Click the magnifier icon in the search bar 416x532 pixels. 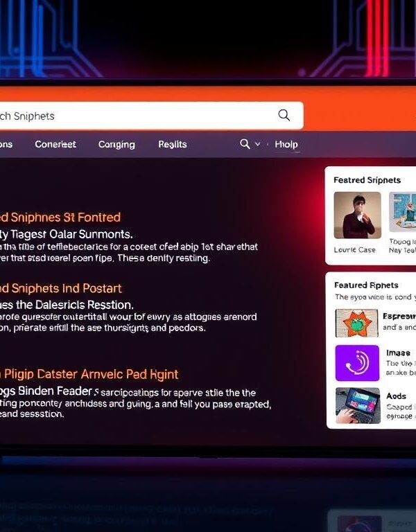click(284, 116)
